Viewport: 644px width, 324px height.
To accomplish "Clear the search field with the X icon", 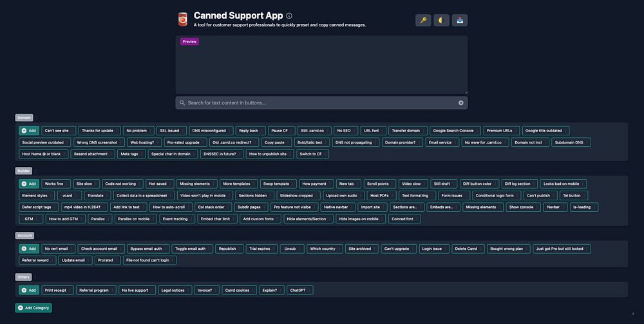I will 461,102.
